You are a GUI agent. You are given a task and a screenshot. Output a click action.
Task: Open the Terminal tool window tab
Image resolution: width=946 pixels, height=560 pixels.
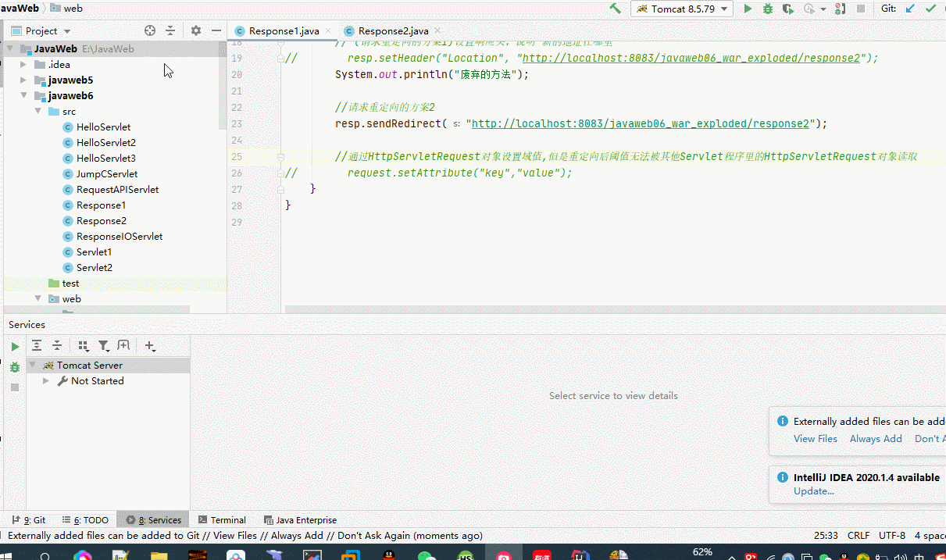pyautogui.click(x=222, y=519)
